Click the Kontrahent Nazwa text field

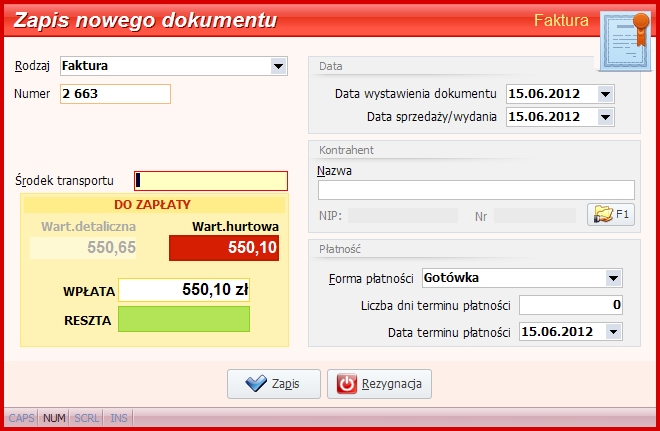[x=476, y=190]
